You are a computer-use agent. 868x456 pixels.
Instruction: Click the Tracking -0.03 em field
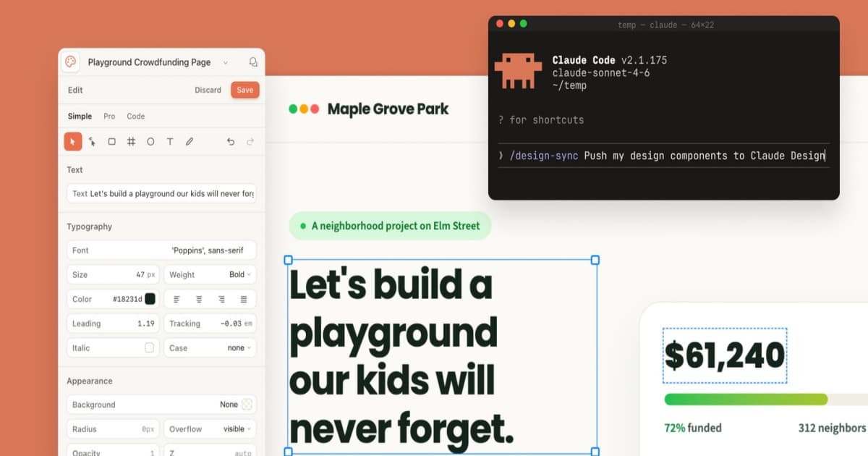(x=210, y=324)
